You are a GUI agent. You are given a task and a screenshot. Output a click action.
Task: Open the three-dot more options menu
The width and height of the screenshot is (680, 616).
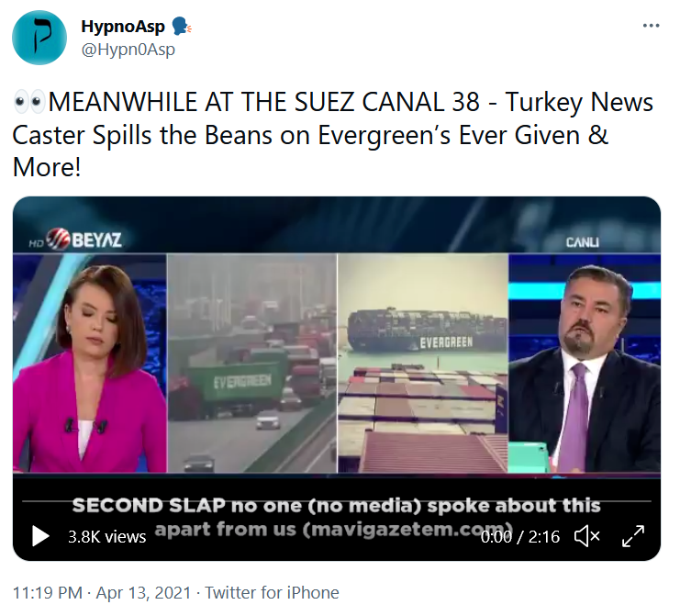(x=651, y=26)
